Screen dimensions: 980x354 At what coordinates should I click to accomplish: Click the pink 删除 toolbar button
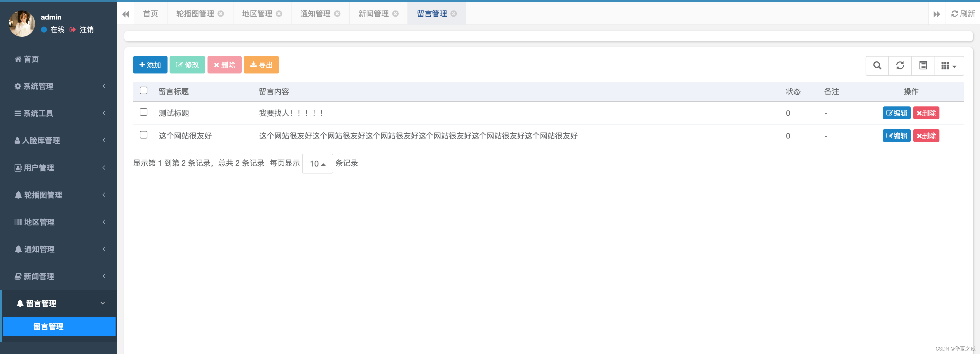224,65
